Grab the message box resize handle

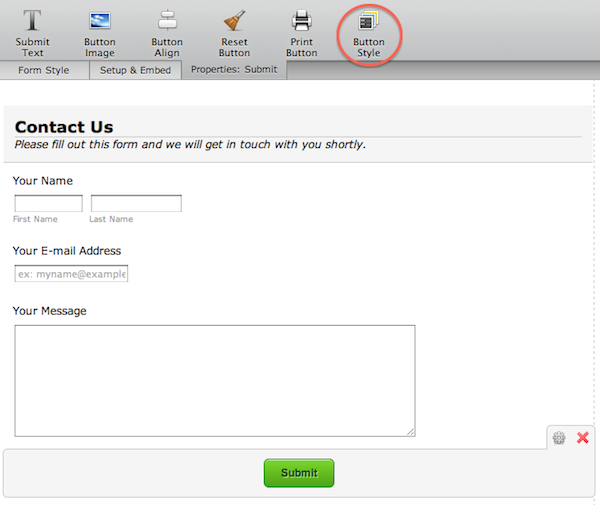pos(411,432)
